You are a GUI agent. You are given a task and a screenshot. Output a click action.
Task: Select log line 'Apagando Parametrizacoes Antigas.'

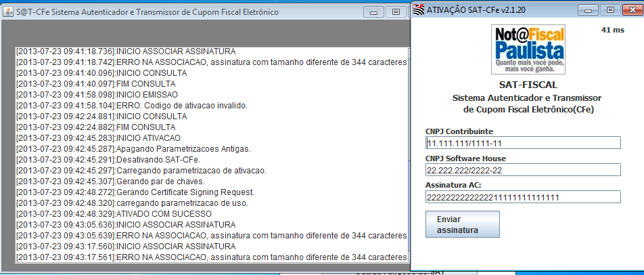click(x=133, y=149)
